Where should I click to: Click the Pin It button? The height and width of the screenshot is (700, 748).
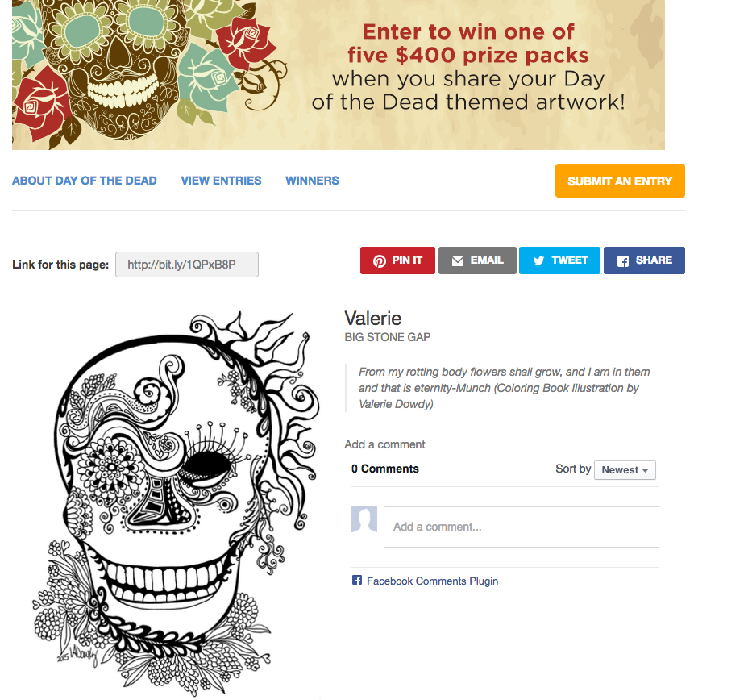pos(397,260)
